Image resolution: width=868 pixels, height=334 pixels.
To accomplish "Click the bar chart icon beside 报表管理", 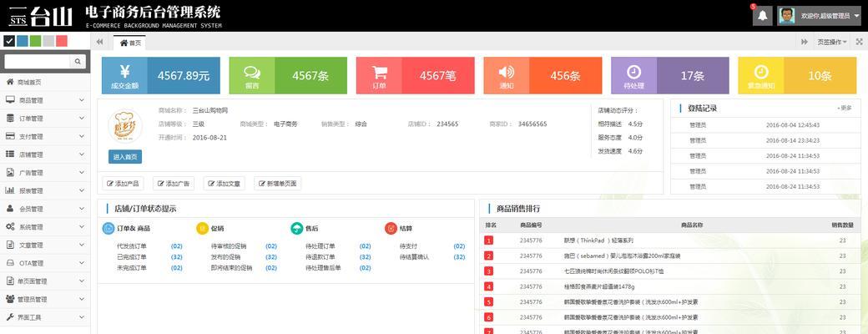I will tap(10, 190).
